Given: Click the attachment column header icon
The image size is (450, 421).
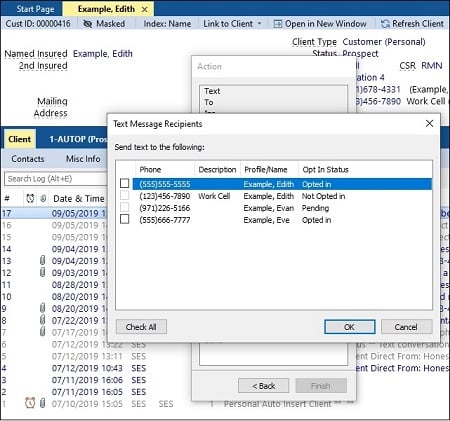Looking at the screenshot, I should point(43,199).
